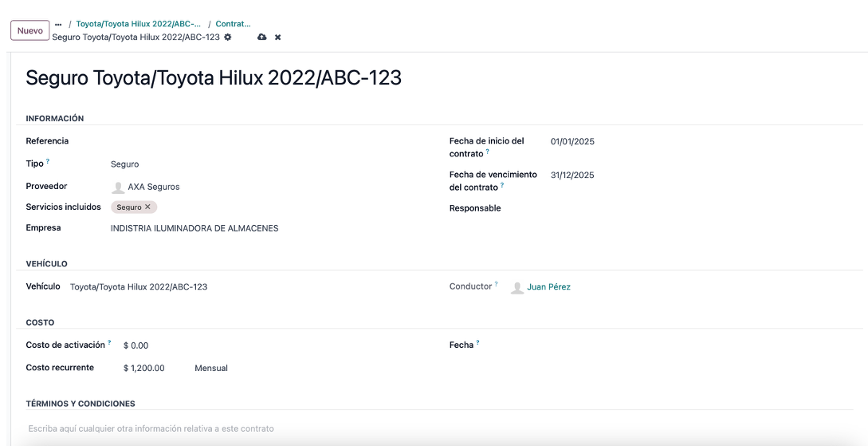The width and height of the screenshot is (868, 446).
Task: Navigate to the Contrat... breadcrumb
Action: (233, 24)
